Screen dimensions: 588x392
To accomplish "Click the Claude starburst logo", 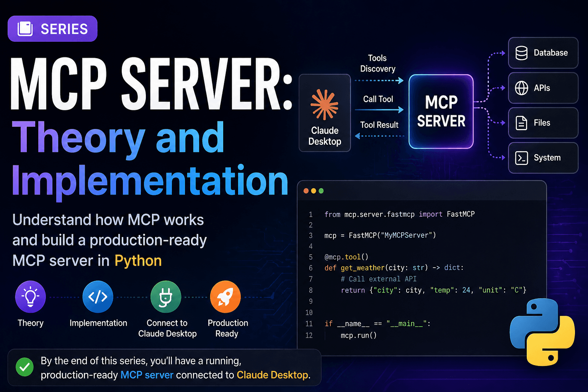I will click(325, 104).
